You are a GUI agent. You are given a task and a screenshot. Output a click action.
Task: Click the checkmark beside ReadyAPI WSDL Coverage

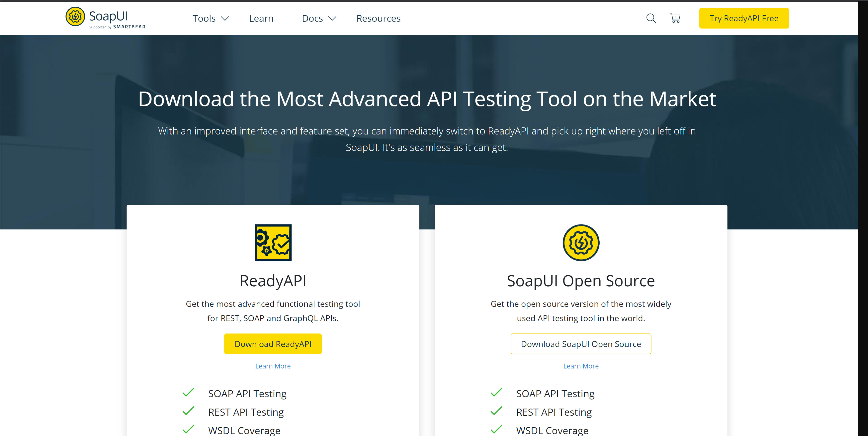tap(188, 429)
